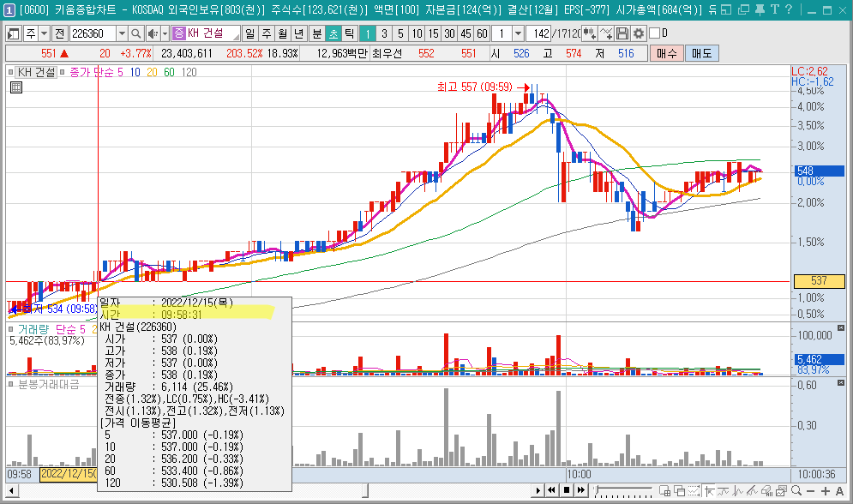Click the crosshair cursor tool icon
This screenshot has height=504, width=853.
pos(709,491)
